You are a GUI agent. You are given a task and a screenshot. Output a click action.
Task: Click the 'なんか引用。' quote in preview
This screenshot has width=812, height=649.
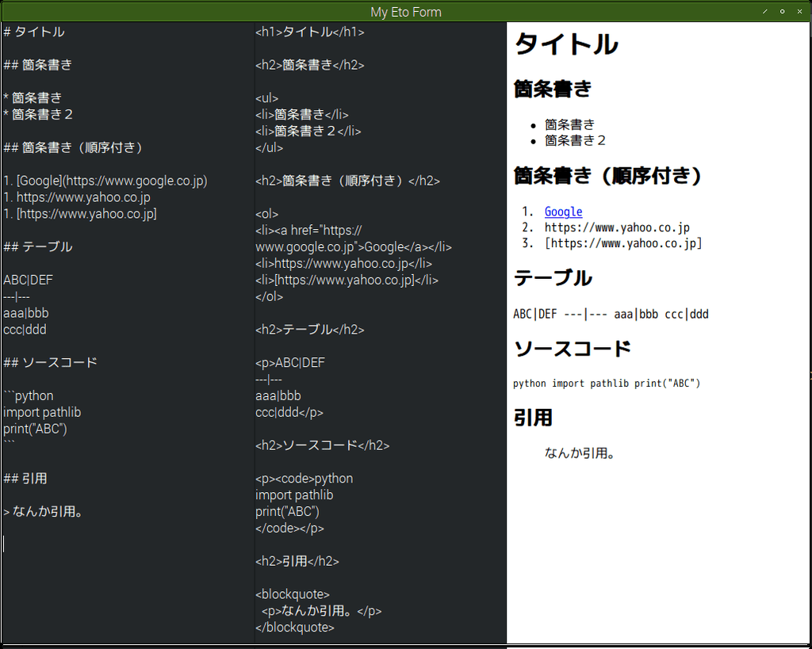pyautogui.click(x=580, y=453)
